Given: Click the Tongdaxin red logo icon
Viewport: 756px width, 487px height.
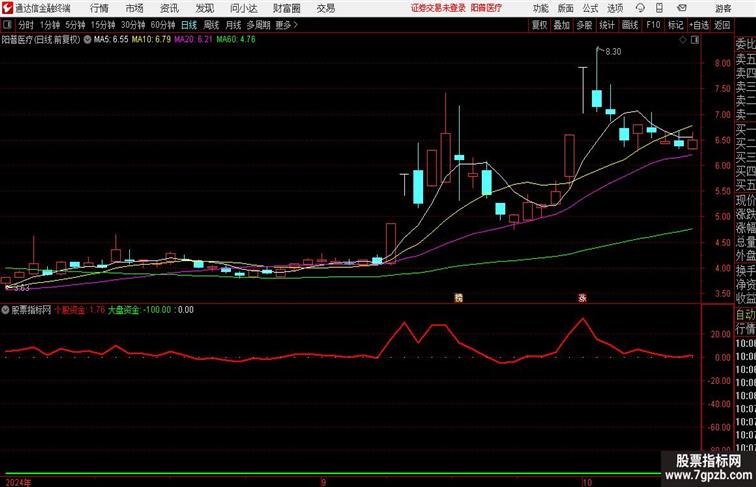Looking at the screenshot, I should pyautogui.click(x=7, y=8).
